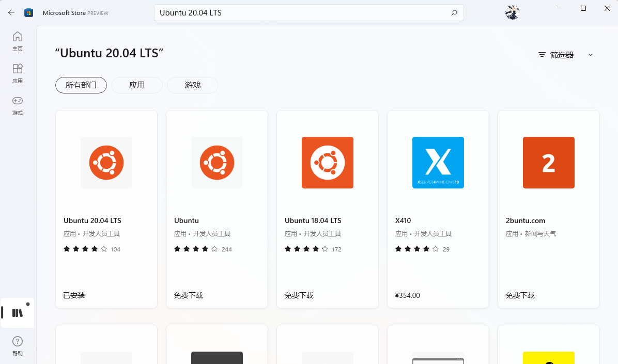Switch to the 游戏 filter tab
This screenshot has width=618, height=364.
pos(193,85)
